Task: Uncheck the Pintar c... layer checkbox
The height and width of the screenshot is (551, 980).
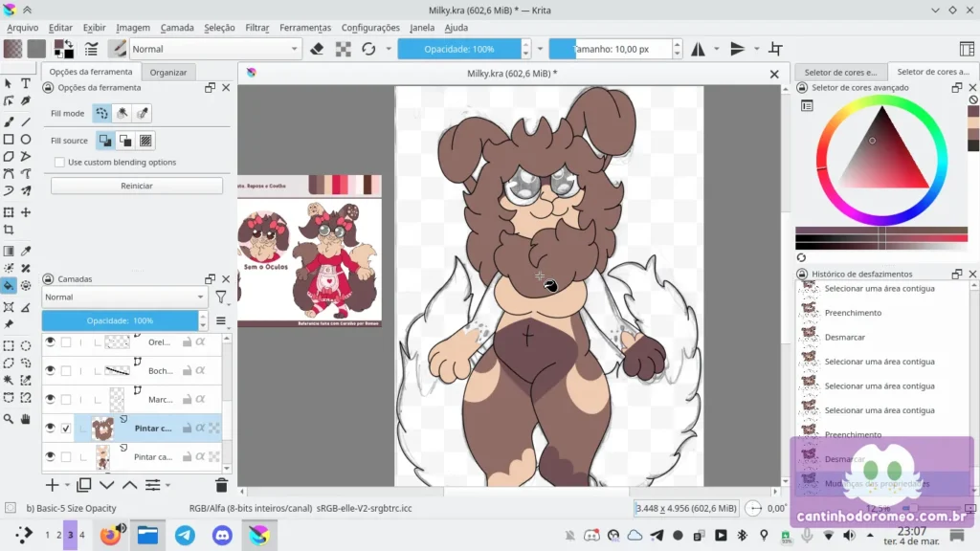Action: point(66,429)
